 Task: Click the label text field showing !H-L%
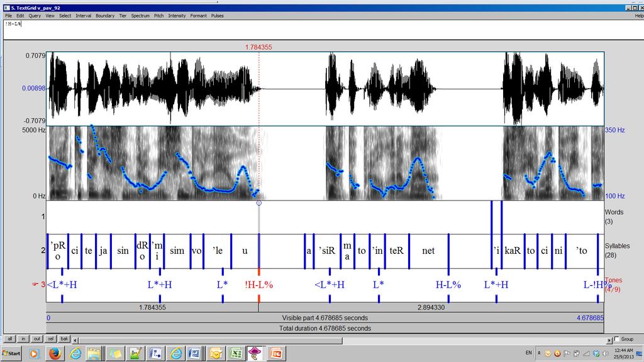click(324, 30)
